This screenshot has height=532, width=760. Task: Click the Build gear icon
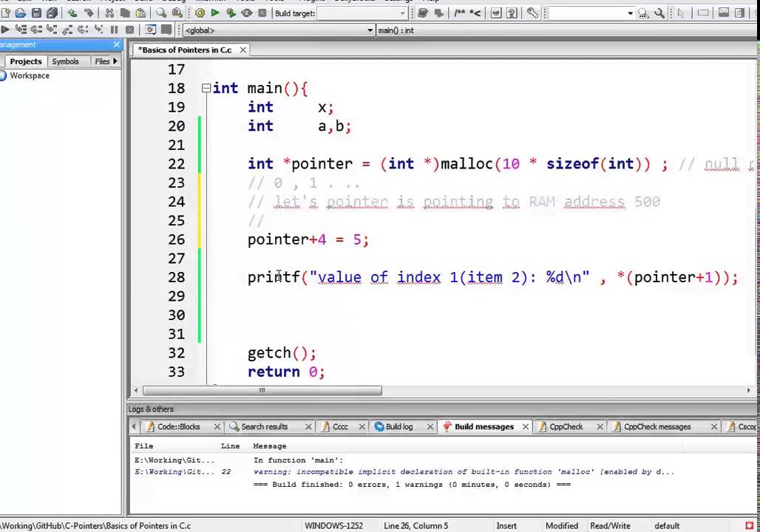coord(200,13)
